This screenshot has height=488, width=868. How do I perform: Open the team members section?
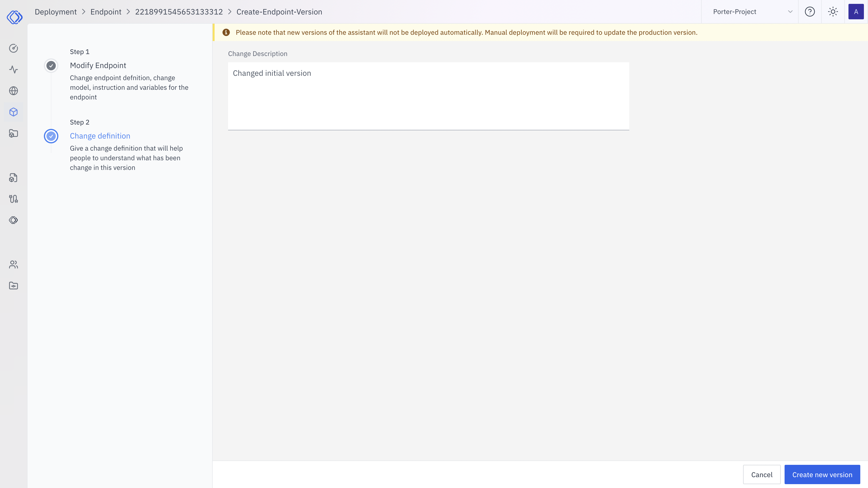click(14, 265)
